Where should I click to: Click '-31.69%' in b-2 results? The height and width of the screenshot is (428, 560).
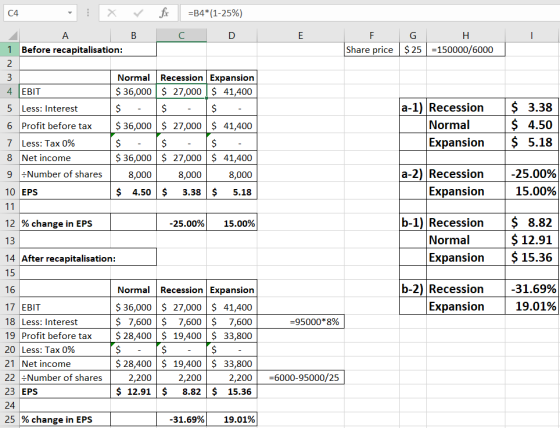tap(532, 288)
